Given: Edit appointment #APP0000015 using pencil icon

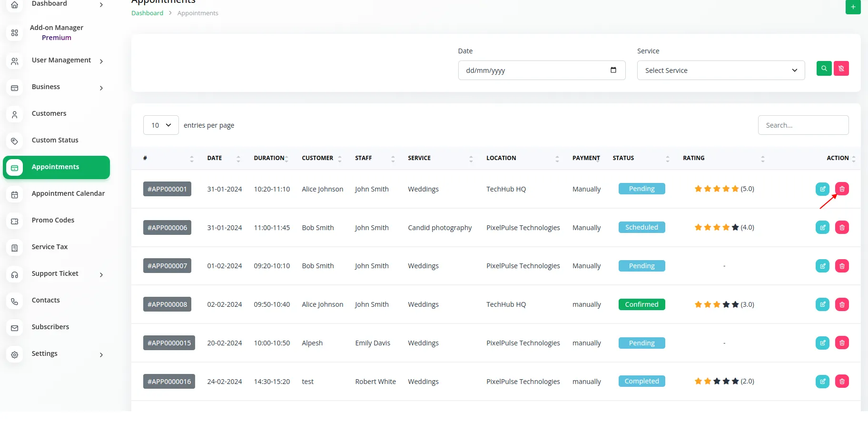Looking at the screenshot, I should coord(822,343).
